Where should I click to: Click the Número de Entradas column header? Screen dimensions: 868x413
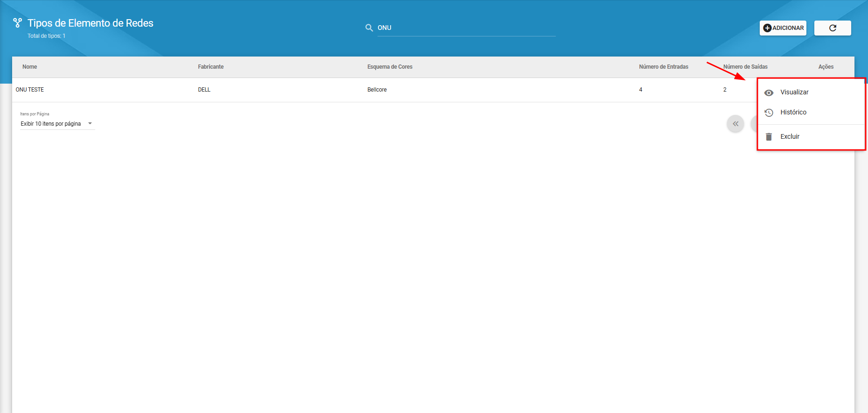pos(664,67)
